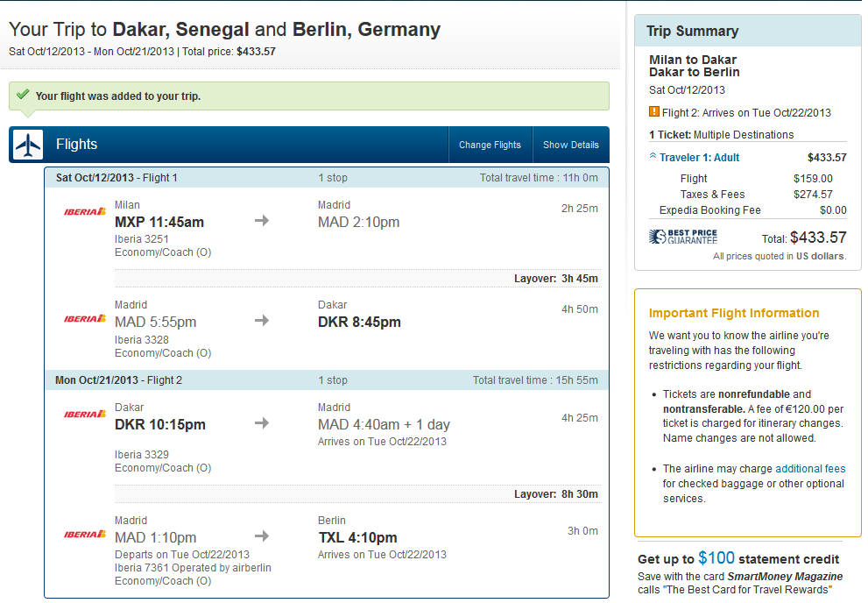The width and height of the screenshot is (868, 603).
Task: Click the Iberia logo for flight 3251
Action: [x=85, y=211]
